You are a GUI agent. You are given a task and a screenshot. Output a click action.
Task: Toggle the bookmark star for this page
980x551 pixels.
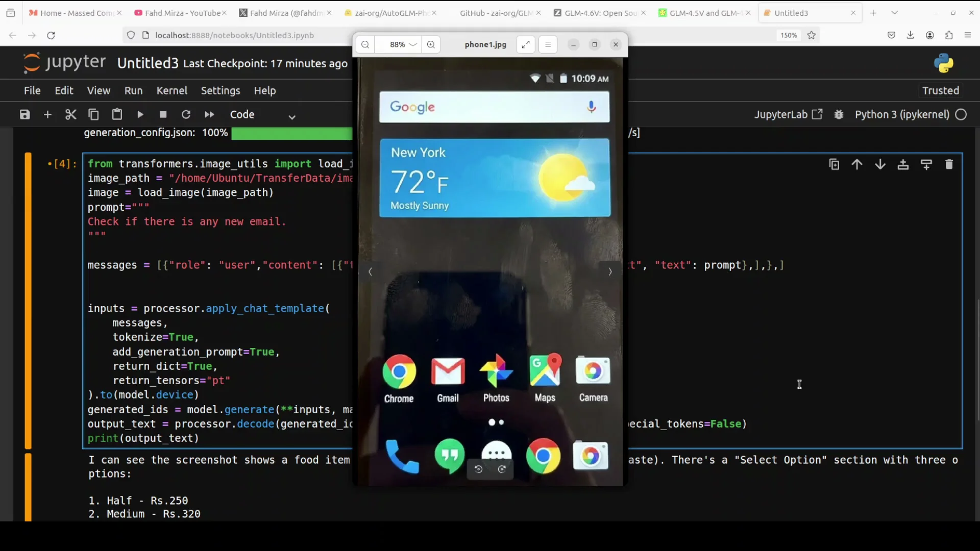tap(812, 35)
